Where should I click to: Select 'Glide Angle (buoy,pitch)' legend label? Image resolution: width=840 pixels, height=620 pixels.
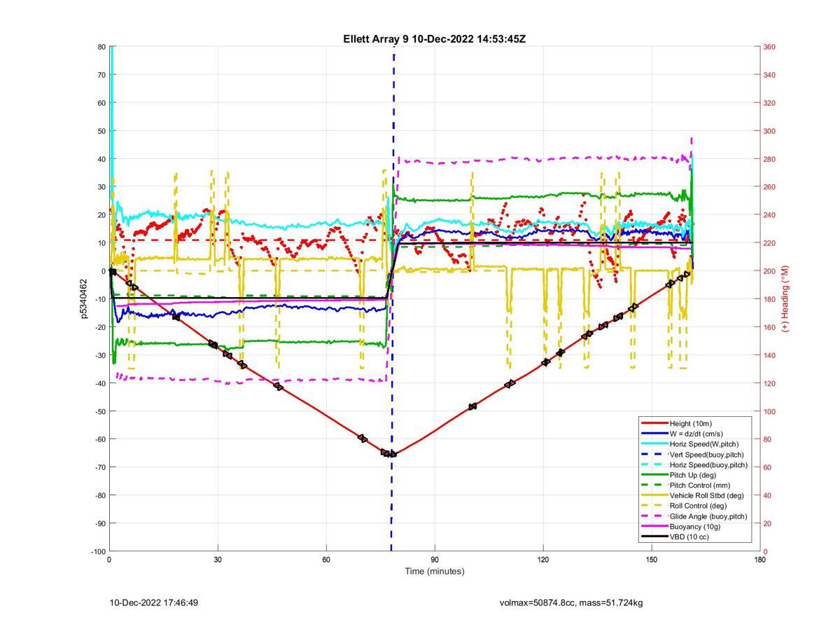click(708, 516)
